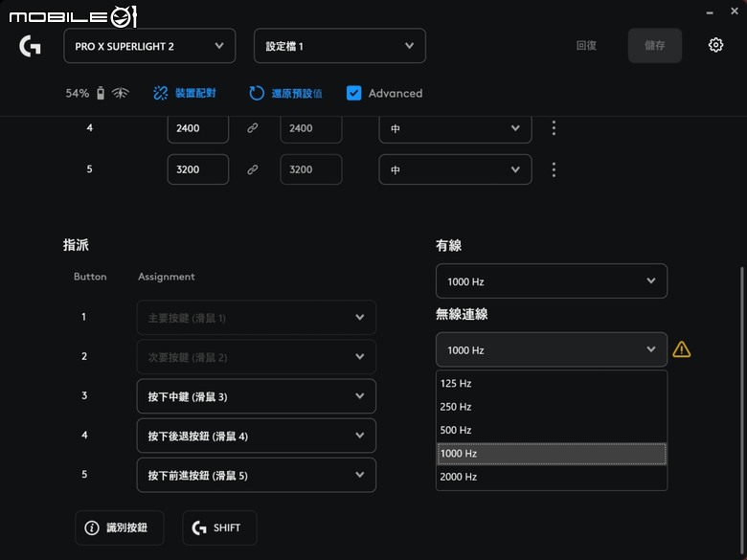Viewport: 747px width, 560px height.
Task: Select 2000 Hz from the polling list
Action: [552, 477]
